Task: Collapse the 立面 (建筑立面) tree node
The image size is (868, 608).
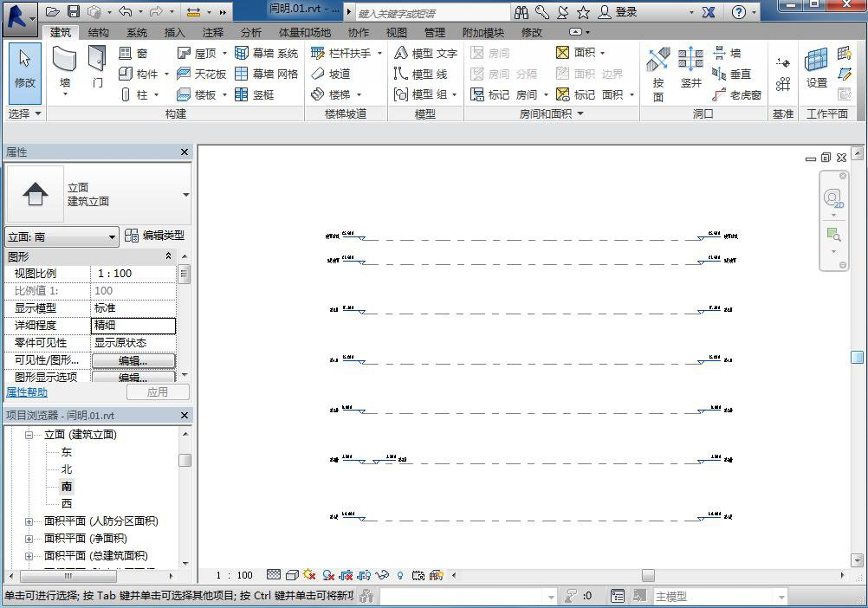Action: [29, 435]
